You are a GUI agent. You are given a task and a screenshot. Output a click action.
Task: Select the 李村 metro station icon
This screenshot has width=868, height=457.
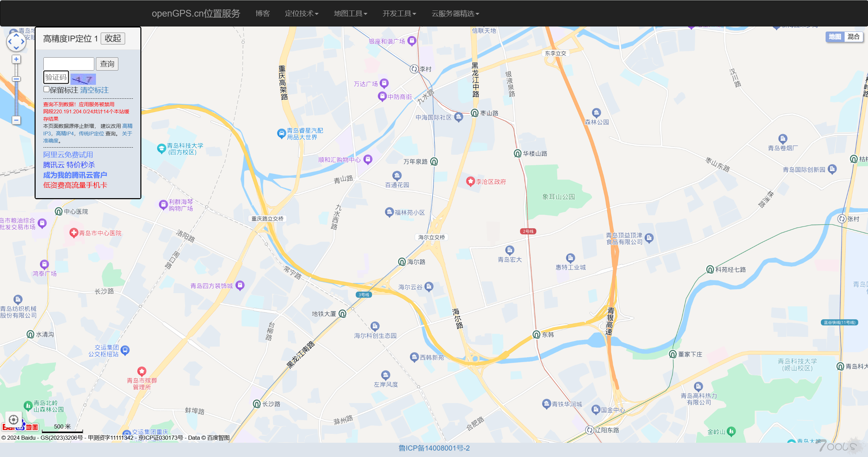tap(414, 69)
